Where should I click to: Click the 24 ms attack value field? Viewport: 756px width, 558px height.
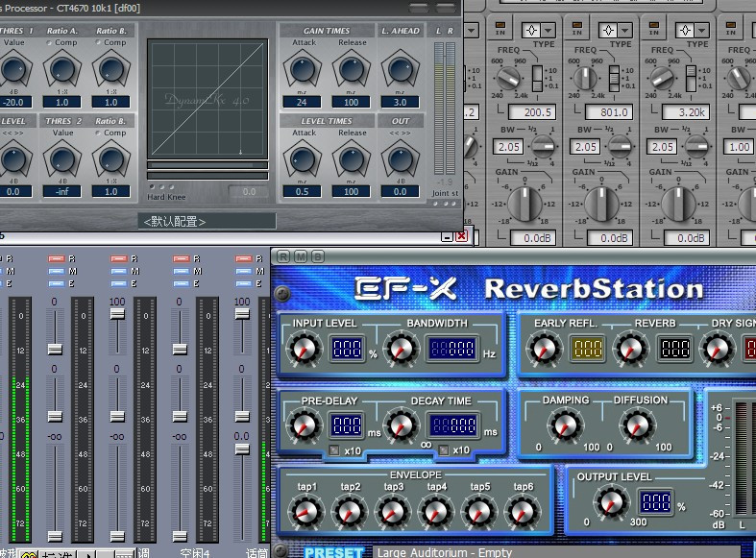pyautogui.click(x=303, y=102)
